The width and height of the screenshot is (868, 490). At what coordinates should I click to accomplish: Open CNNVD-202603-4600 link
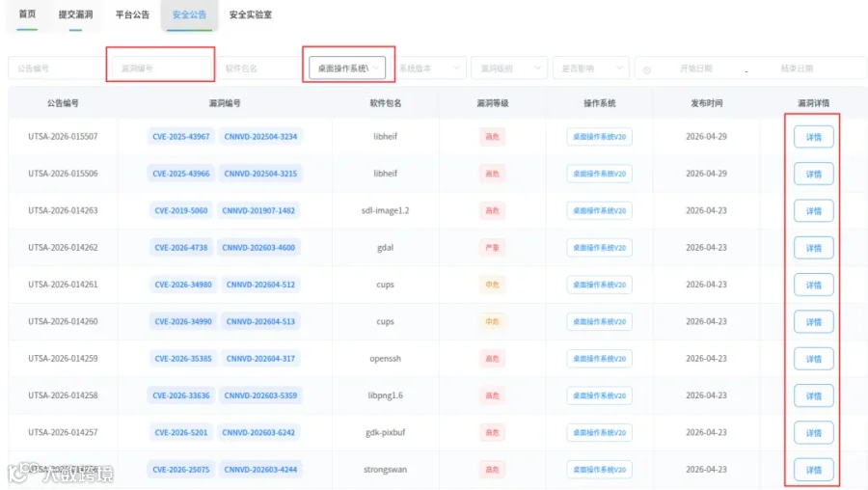tap(258, 248)
